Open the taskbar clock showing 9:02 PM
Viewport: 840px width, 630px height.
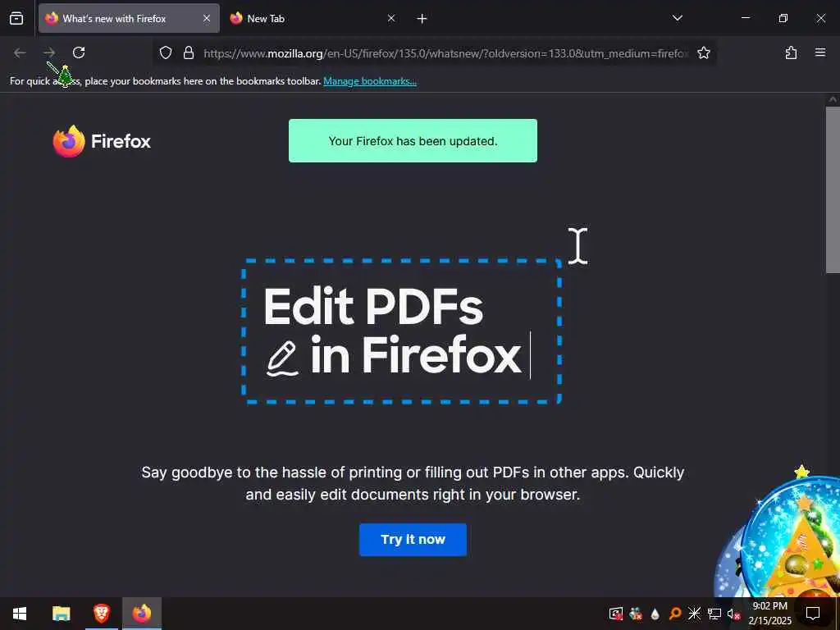(769, 614)
